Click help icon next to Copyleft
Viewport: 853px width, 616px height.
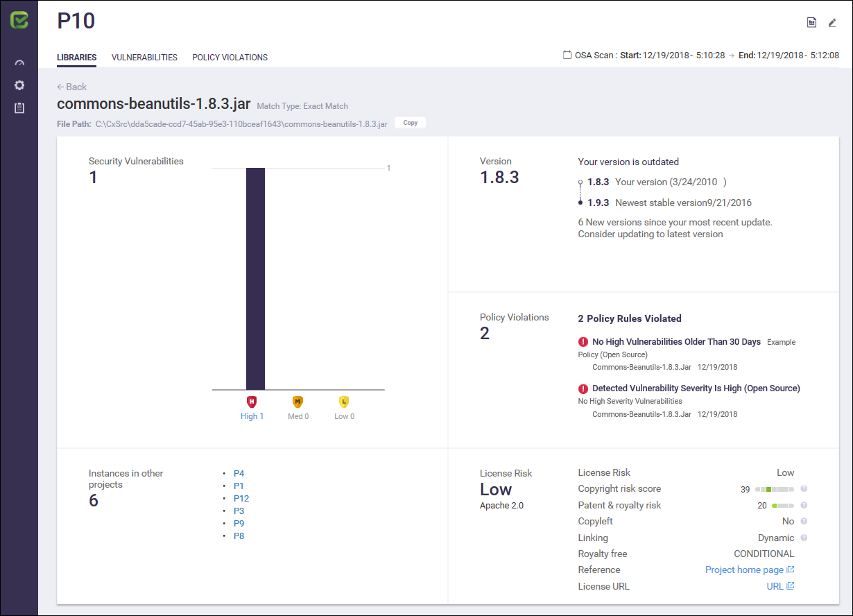tap(804, 522)
